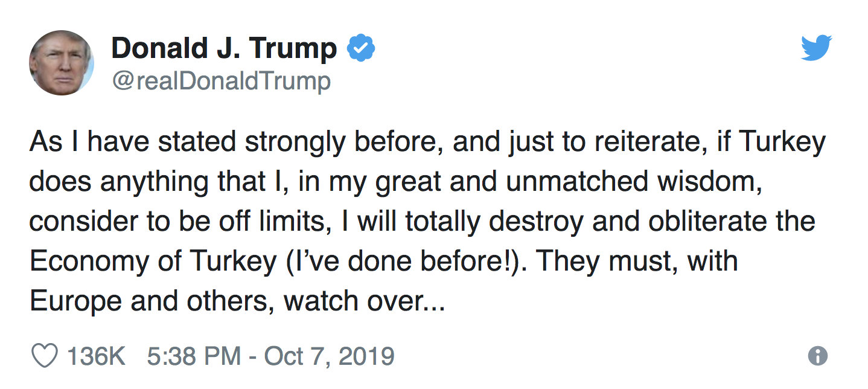
Task: Click "Turkey" ending the first line
Action: 782,142
